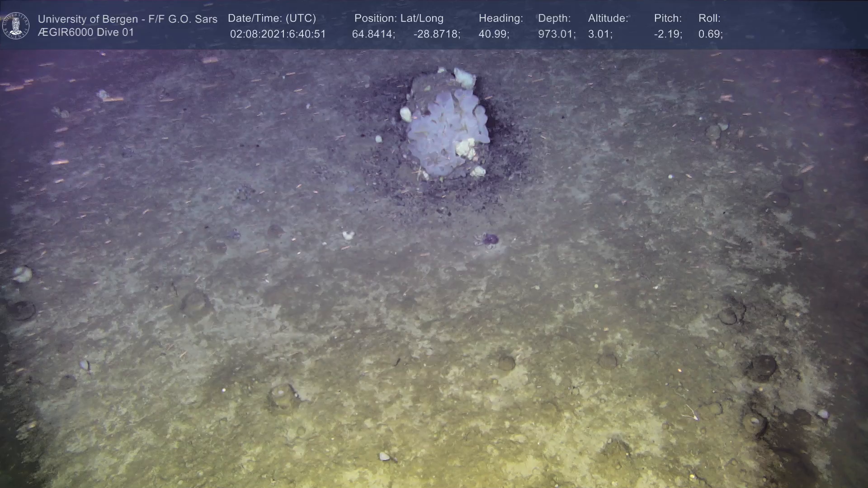Image resolution: width=868 pixels, height=488 pixels.
Task: Click the University of Bergen logo
Action: click(x=16, y=26)
